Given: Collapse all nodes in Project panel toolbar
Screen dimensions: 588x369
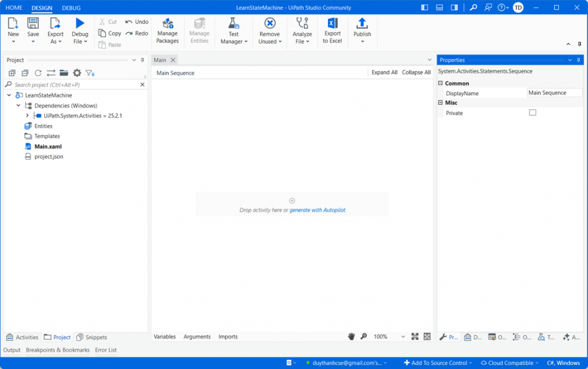Looking at the screenshot, I should tap(25, 73).
